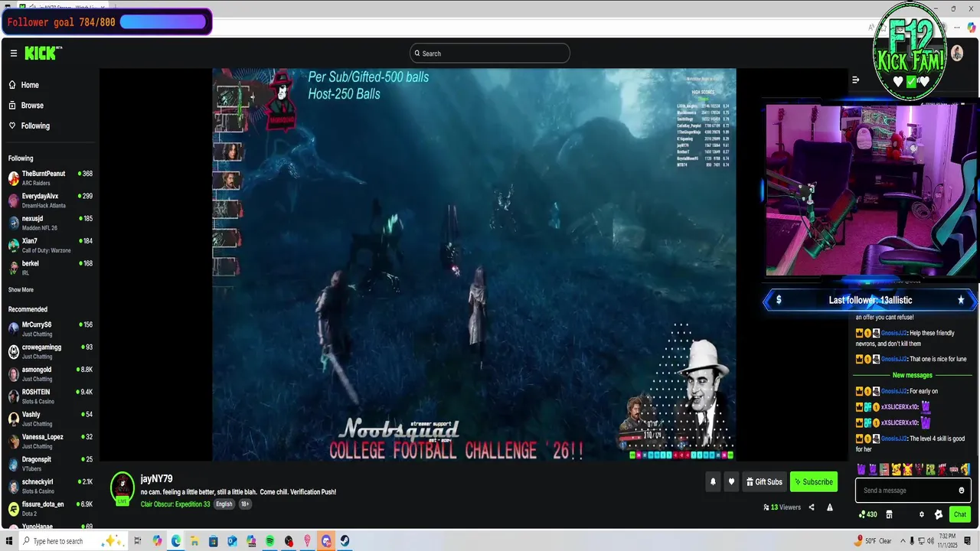The image size is (980, 551).
Task: Click the green Chat send button
Action: (959, 514)
